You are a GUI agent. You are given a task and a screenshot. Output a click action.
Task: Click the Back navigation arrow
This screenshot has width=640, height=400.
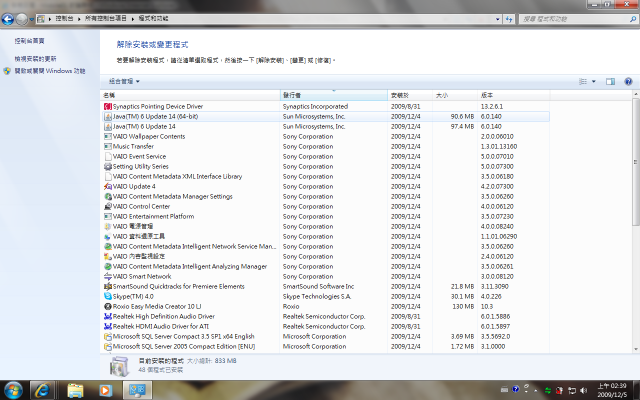pos(8,19)
